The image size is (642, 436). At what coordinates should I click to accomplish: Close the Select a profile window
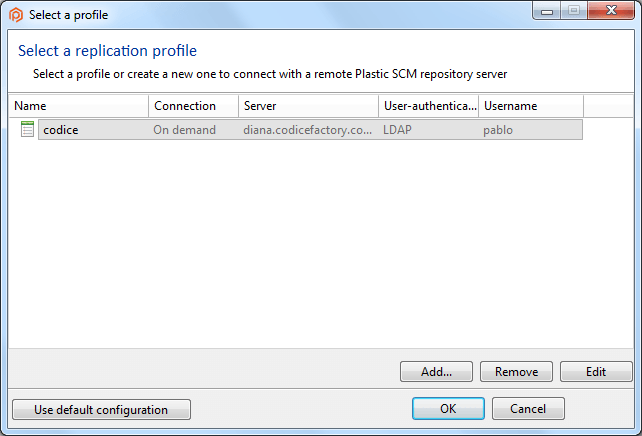611,10
